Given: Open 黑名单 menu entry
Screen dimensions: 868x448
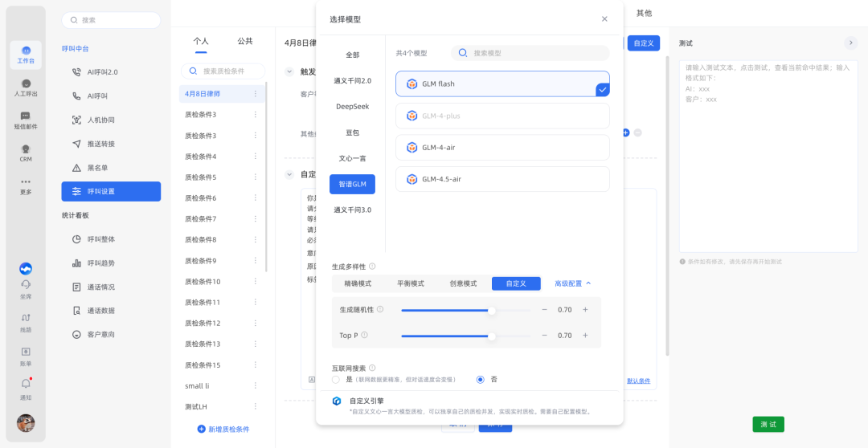Looking at the screenshot, I should (111, 168).
